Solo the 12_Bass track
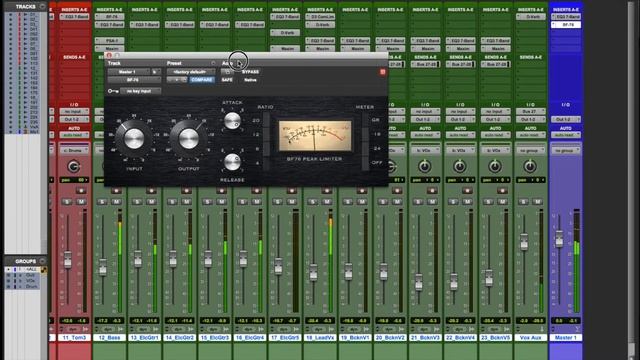Screen dimensions: 640x360 [x=102, y=202]
